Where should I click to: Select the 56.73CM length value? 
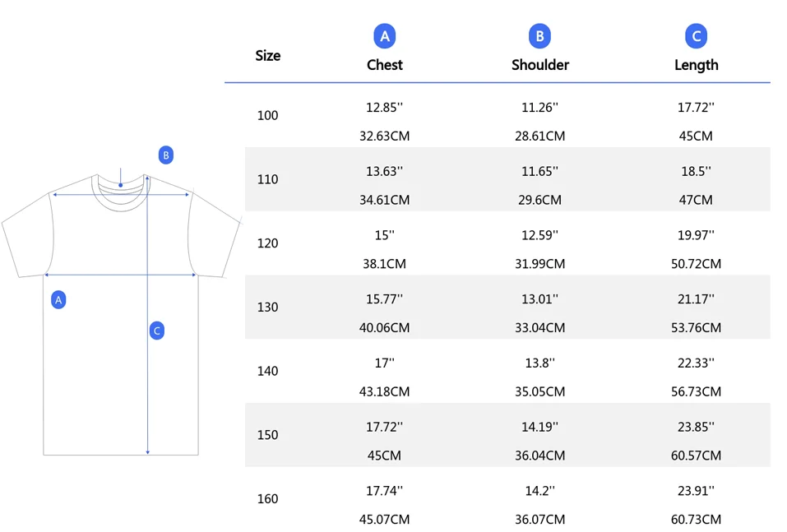tap(696, 392)
